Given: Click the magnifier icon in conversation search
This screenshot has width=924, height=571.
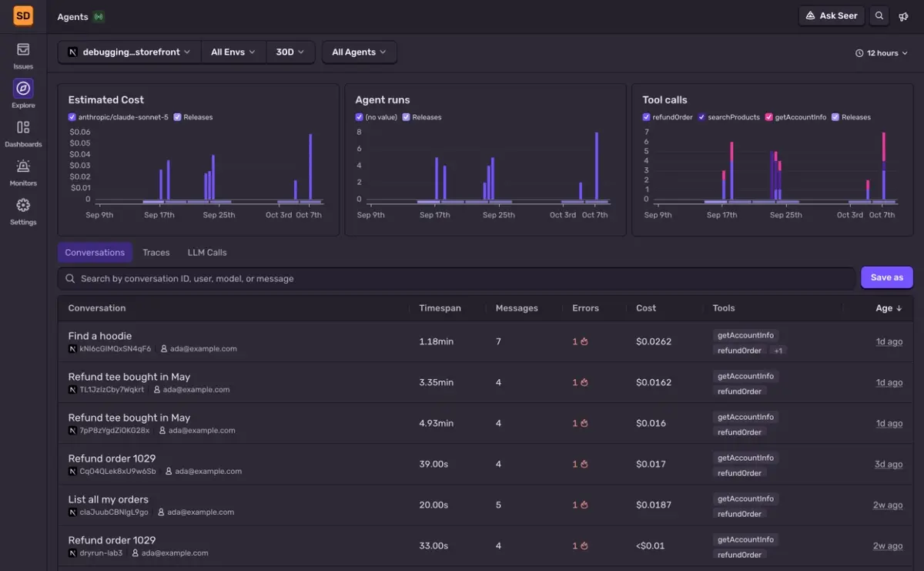Looking at the screenshot, I should click(70, 279).
